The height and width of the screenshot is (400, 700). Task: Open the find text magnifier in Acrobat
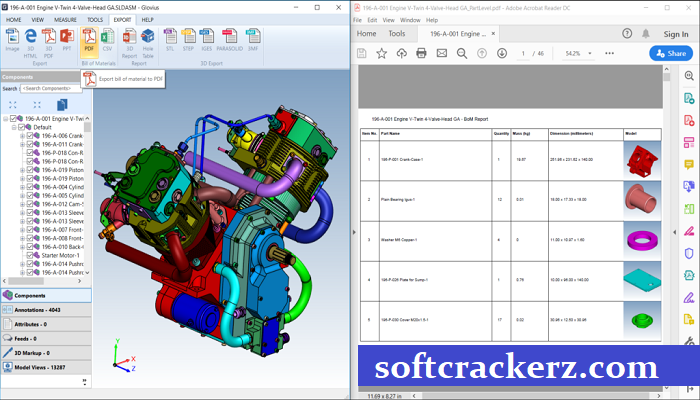click(x=462, y=53)
